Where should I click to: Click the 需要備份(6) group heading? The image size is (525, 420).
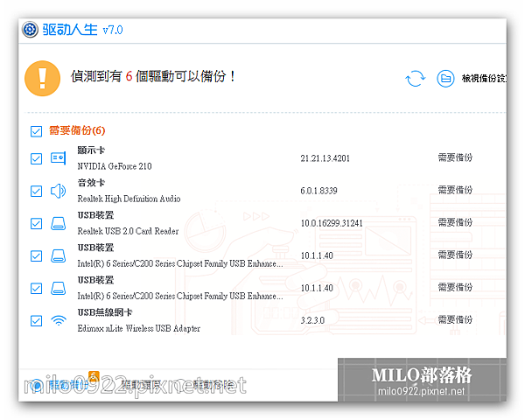point(77,130)
